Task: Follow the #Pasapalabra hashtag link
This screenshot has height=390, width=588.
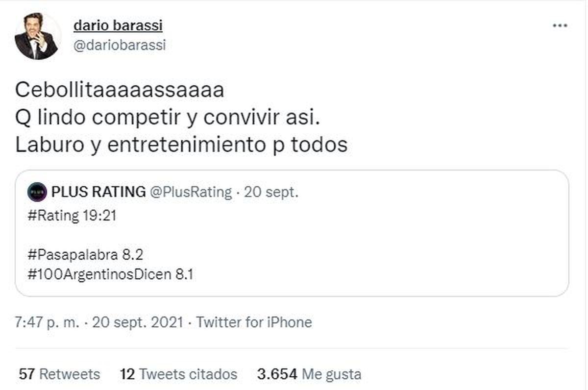Action: [x=73, y=255]
